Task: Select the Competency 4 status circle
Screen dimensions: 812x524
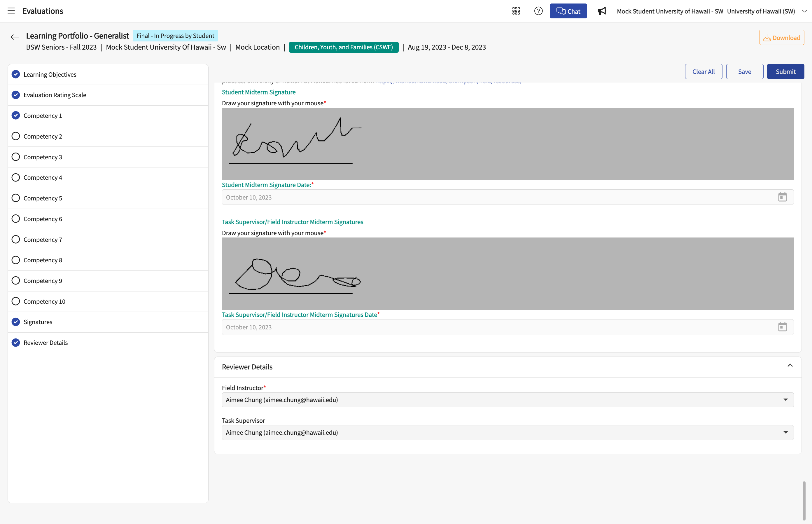Action: (16, 177)
